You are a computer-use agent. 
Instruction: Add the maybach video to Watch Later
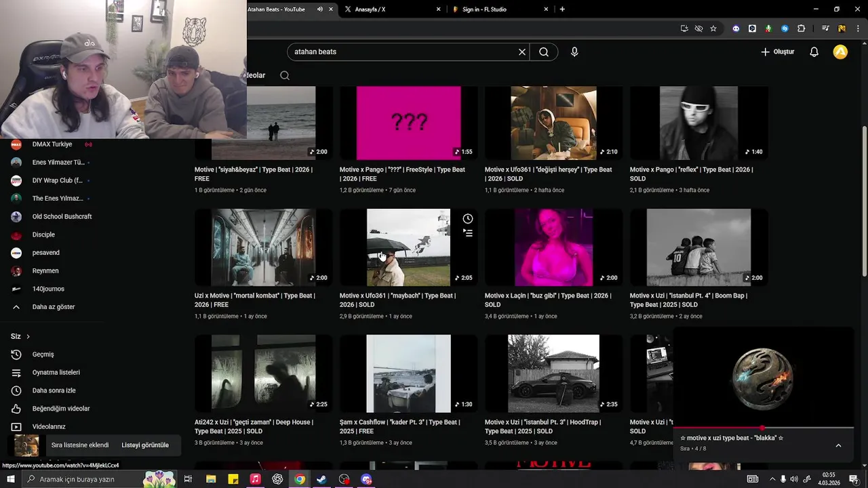(468, 219)
